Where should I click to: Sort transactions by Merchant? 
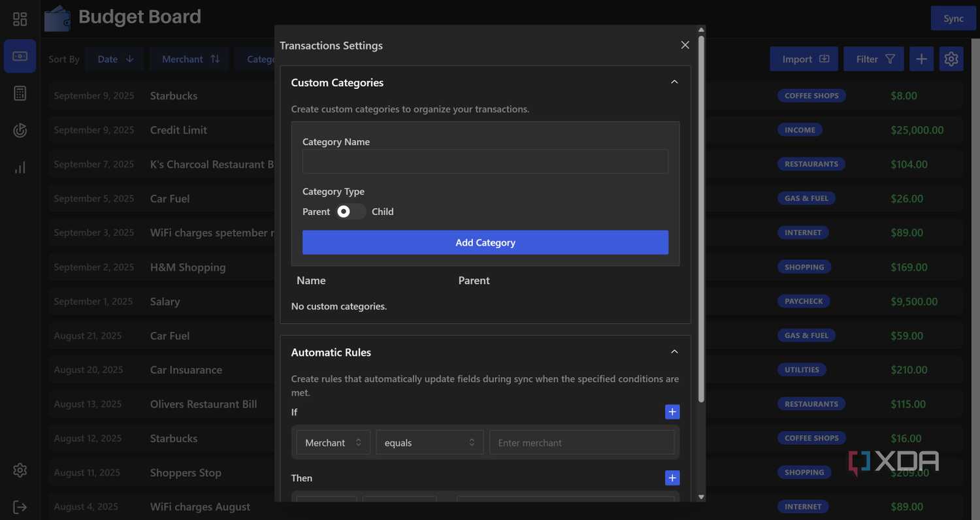coord(190,59)
